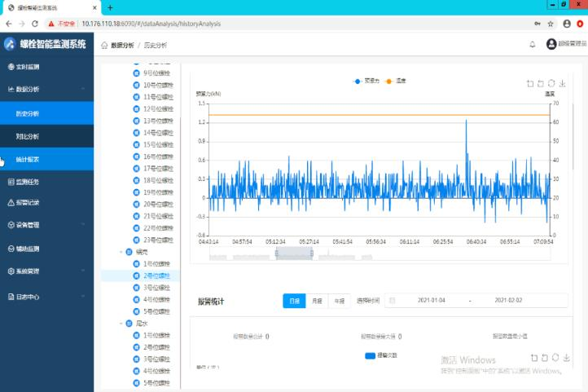Open the 超级管理员 user avatar menu
Screen dimensions: 588x392
[551, 44]
